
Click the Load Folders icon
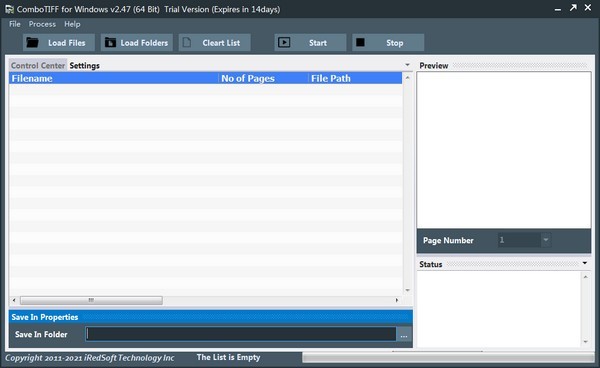pos(110,42)
